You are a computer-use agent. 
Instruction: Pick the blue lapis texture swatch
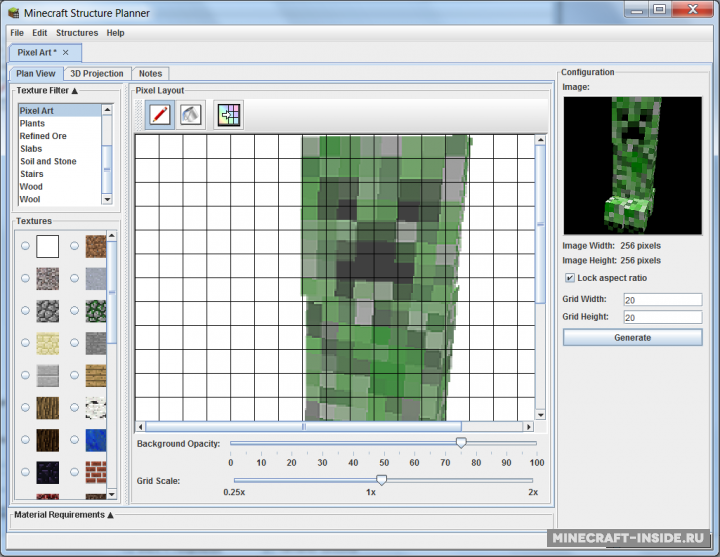click(x=96, y=440)
